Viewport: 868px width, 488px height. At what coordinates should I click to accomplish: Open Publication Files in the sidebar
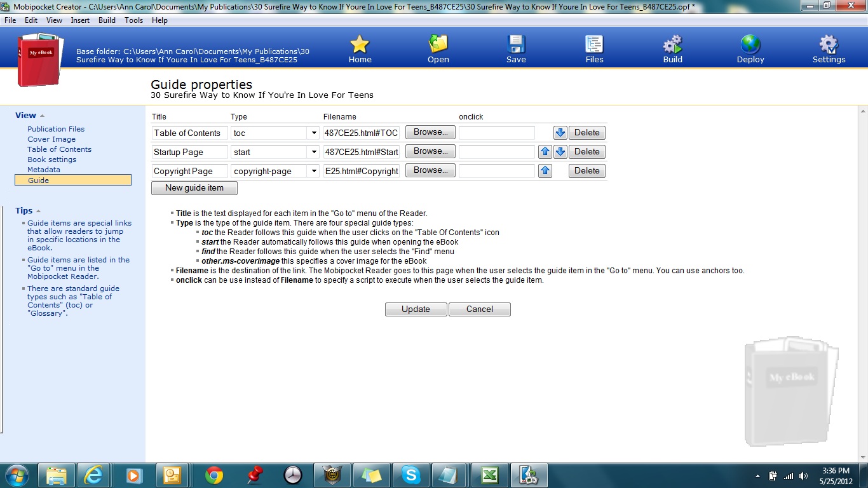pyautogui.click(x=56, y=129)
